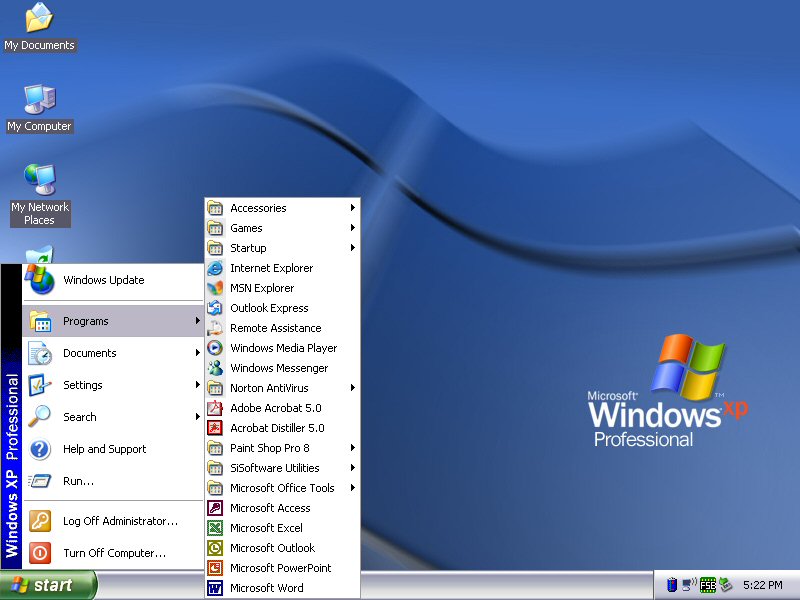800x600 pixels.
Task: Click the Documents clock icon
Action: [x=40, y=353]
